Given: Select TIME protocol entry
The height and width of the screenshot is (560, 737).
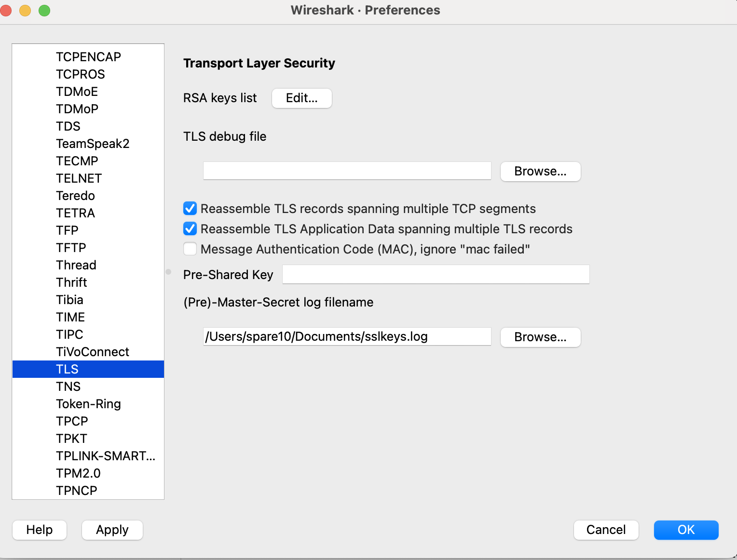Looking at the screenshot, I should [x=88, y=317].
